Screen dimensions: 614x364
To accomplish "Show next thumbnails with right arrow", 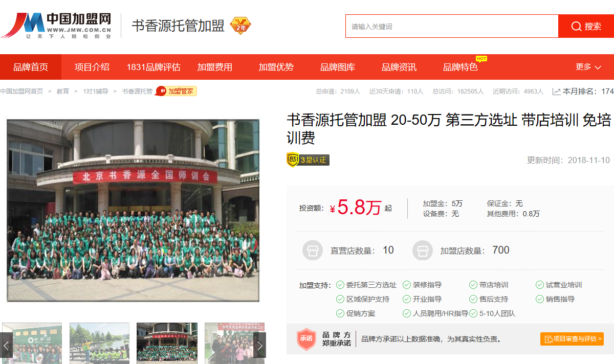I will click(259, 346).
